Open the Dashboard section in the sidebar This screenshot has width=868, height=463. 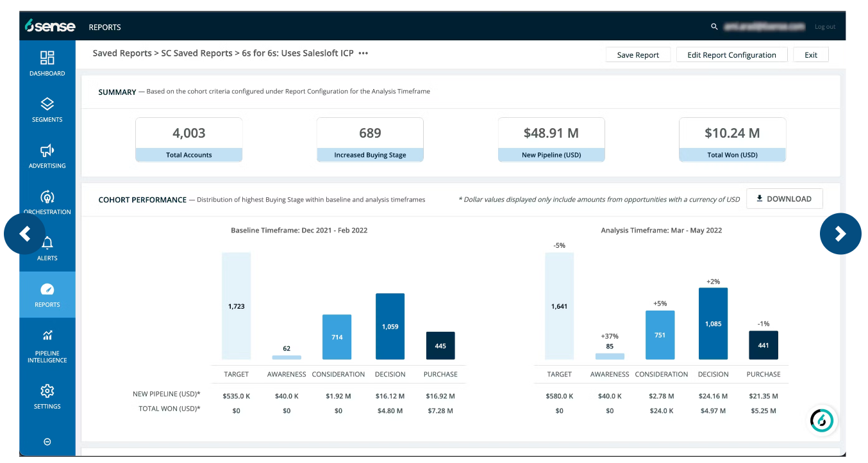coord(47,63)
